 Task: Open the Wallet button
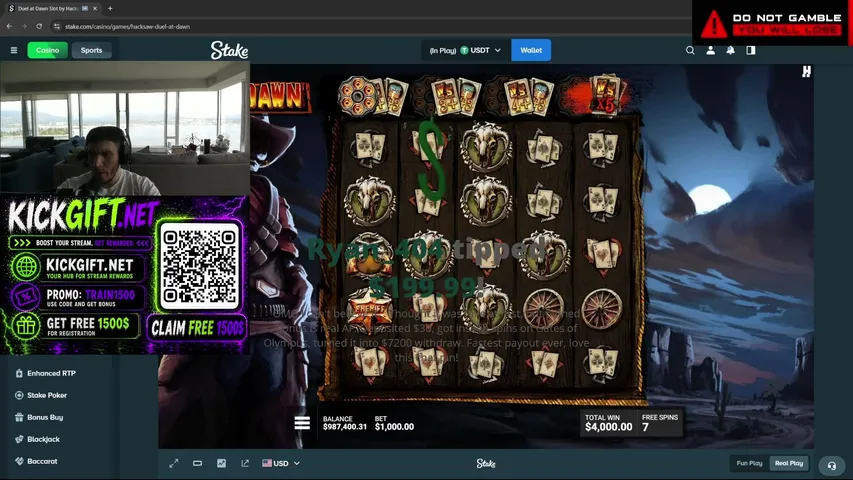531,50
